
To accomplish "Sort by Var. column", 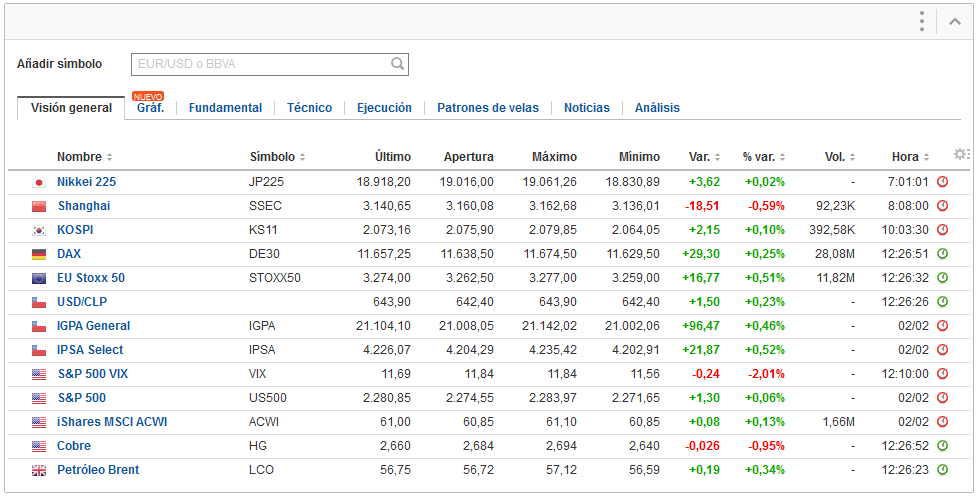I will tap(704, 157).
